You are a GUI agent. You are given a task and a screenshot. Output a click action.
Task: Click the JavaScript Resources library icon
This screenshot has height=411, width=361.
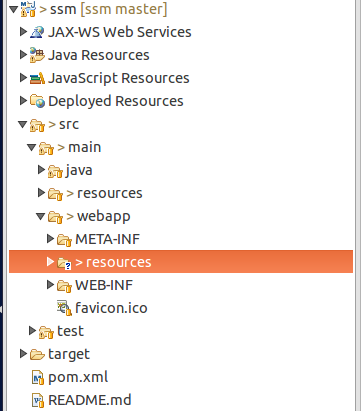pos(37,78)
